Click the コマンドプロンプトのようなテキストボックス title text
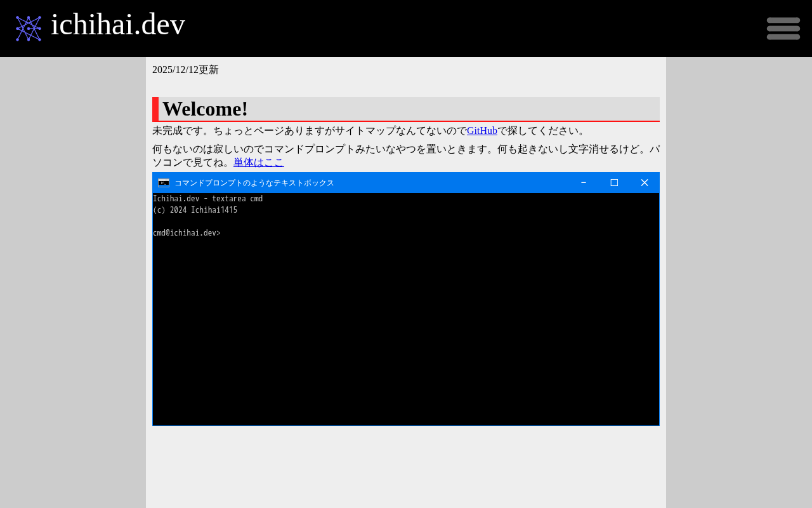This screenshot has height=508, width=812. click(254, 183)
